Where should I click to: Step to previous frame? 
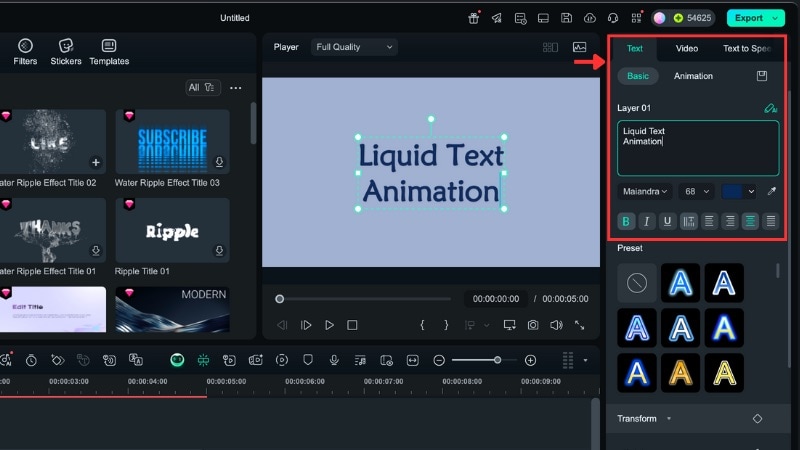tap(282, 325)
